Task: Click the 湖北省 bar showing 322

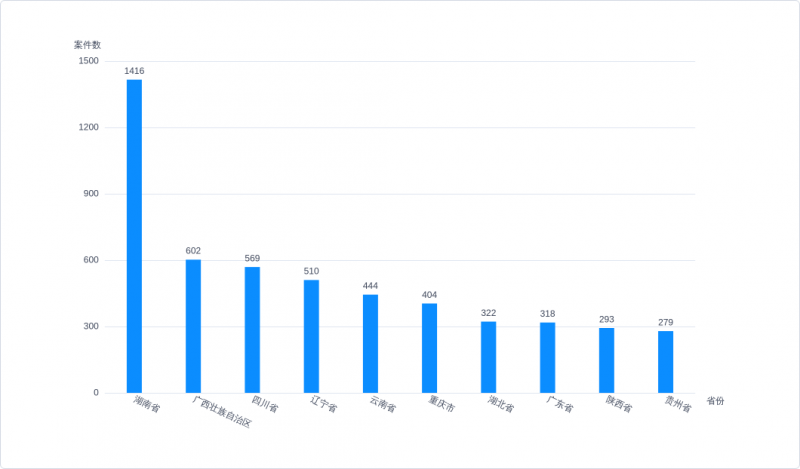Action: pos(488,357)
